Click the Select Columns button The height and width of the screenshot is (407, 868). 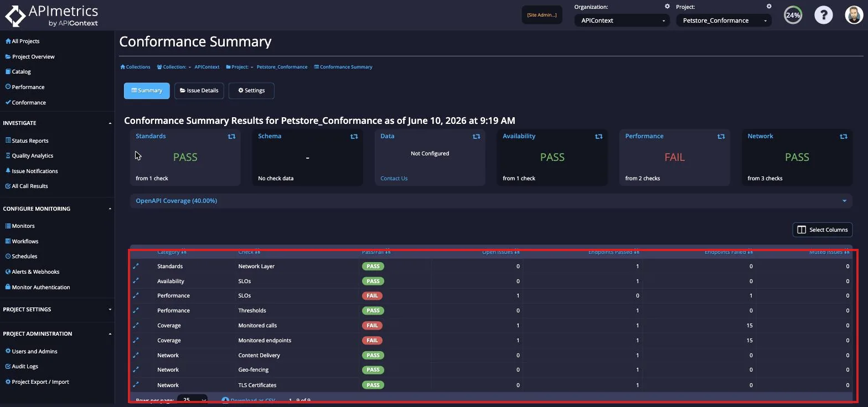point(823,229)
